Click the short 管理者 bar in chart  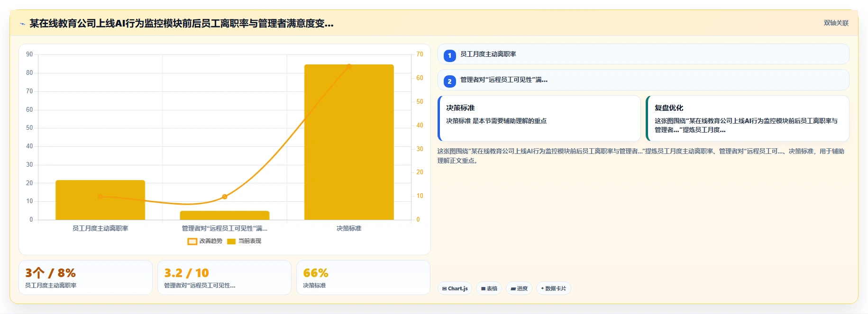[225, 215]
